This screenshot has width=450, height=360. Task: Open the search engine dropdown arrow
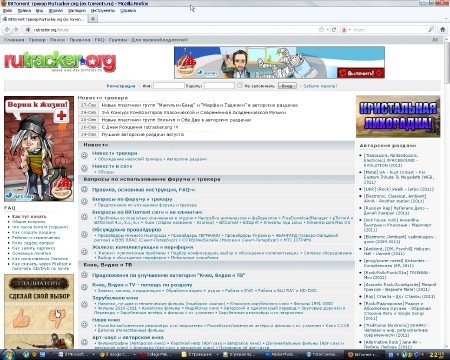click(x=350, y=30)
